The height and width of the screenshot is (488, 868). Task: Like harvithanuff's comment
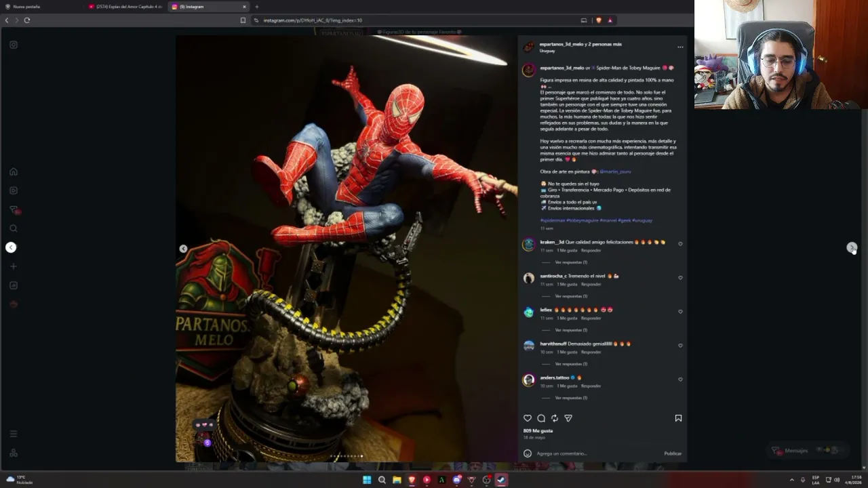coord(680,346)
